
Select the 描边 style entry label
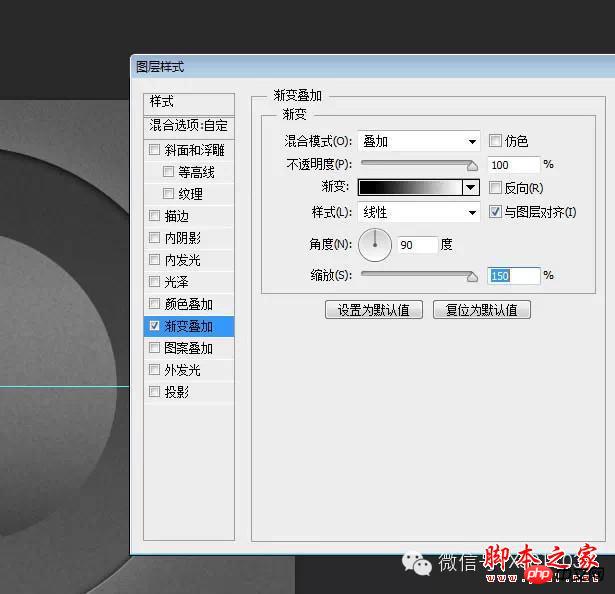176,216
